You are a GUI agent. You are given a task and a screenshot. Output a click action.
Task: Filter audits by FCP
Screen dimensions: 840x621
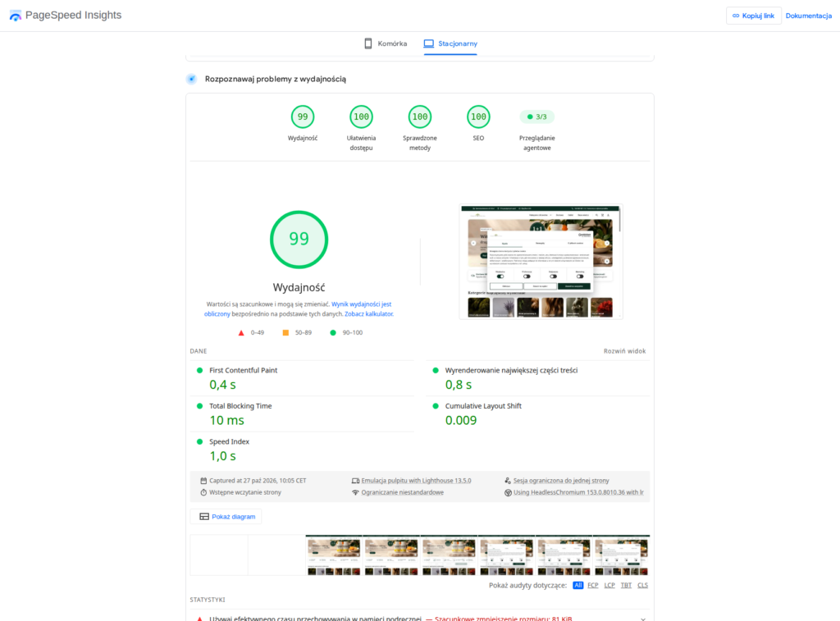point(592,585)
